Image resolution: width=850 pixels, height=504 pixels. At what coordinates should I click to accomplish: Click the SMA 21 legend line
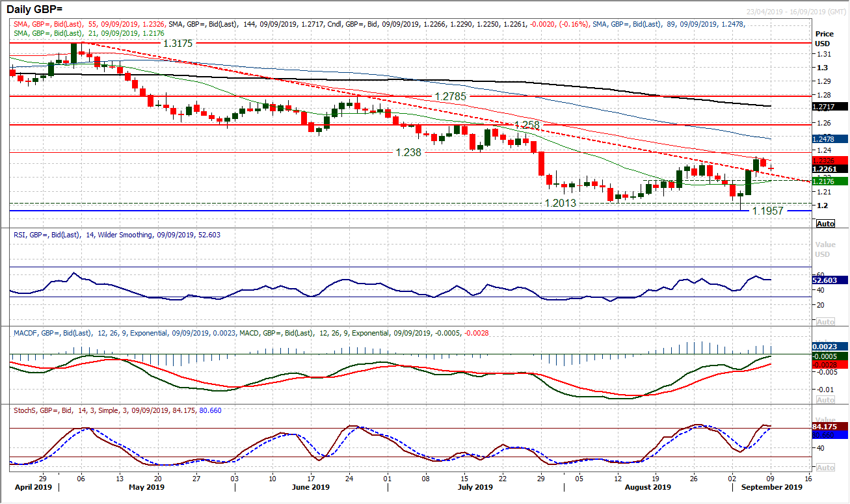click(88, 33)
